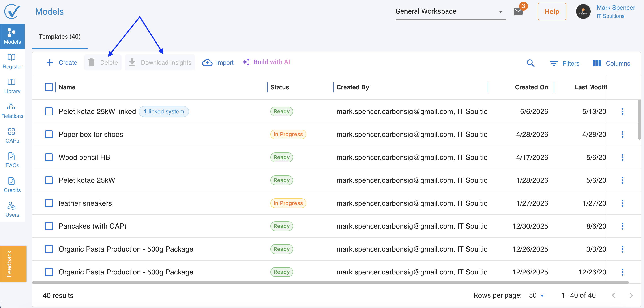The width and height of the screenshot is (644, 308).
Task: Switch to the Templates (40) tab
Action: [x=60, y=36]
